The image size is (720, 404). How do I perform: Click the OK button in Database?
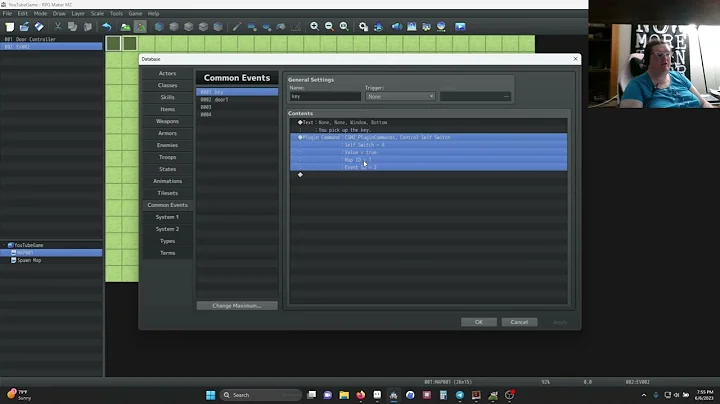click(x=478, y=322)
